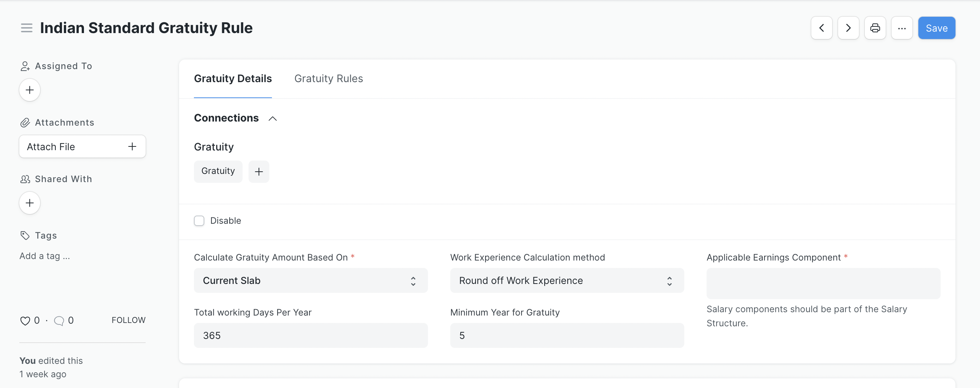Go to previous document arrow
980x388 pixels.
coord(821,28)
